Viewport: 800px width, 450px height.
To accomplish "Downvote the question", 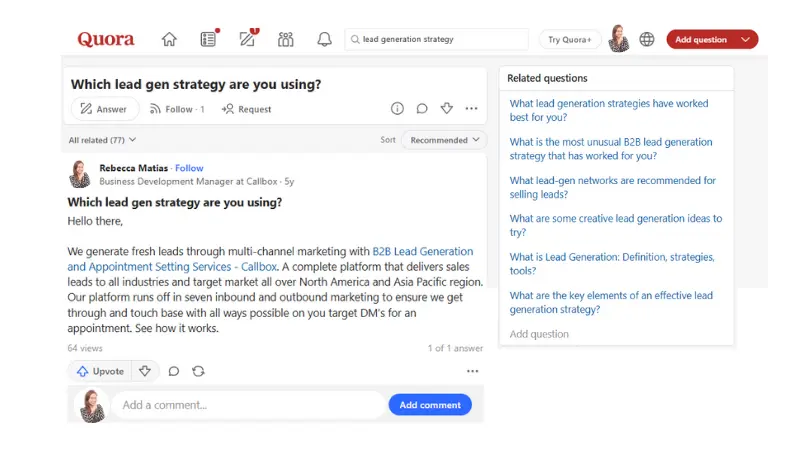I will pos(447,108).
